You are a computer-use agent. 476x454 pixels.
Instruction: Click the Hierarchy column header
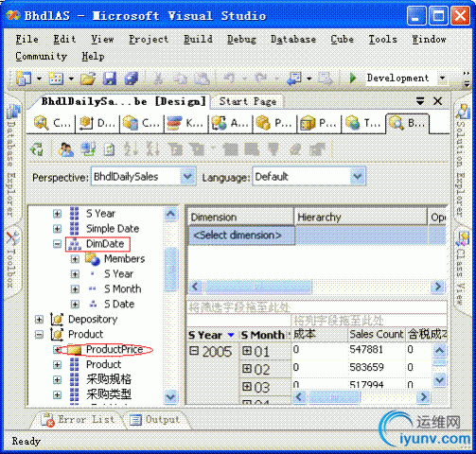pyautogui.click(x=361, y=217)
